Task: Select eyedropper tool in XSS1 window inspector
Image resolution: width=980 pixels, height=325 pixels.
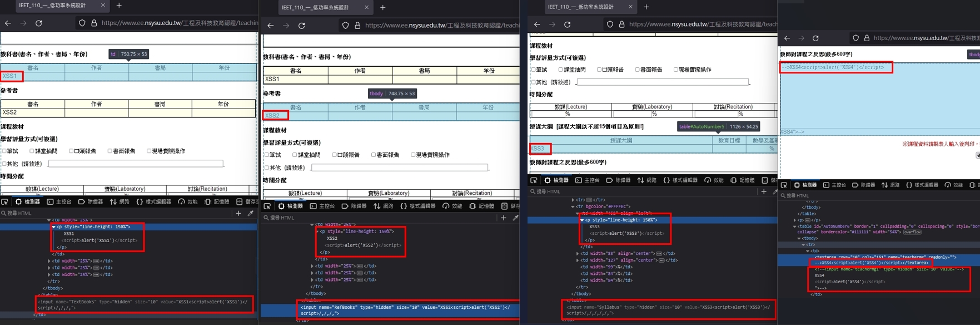Action: [251, 213]
